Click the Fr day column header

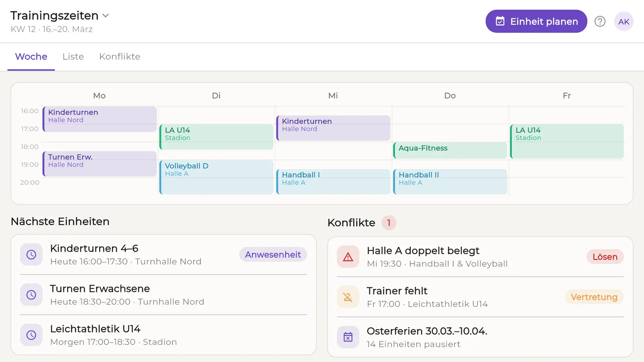567,96
